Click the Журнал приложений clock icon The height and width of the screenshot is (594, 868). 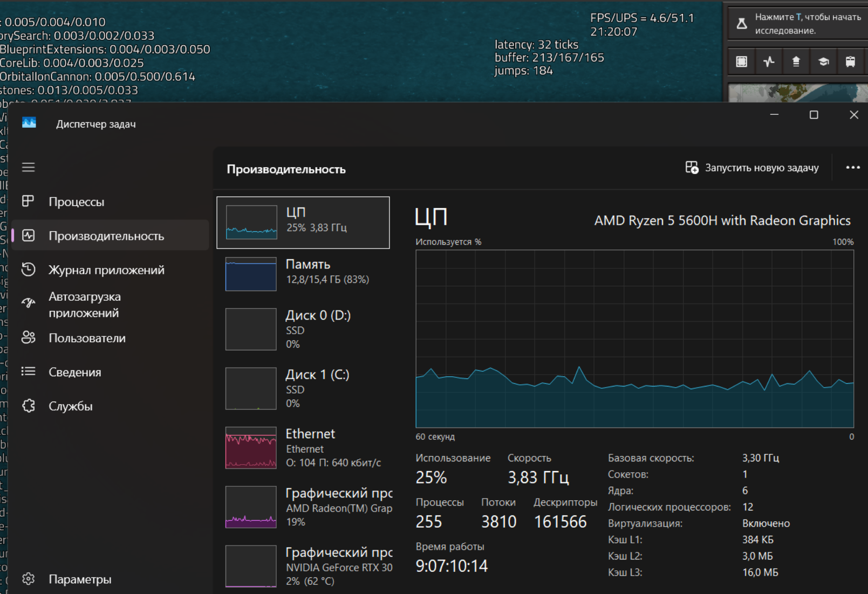click(28, 270)
